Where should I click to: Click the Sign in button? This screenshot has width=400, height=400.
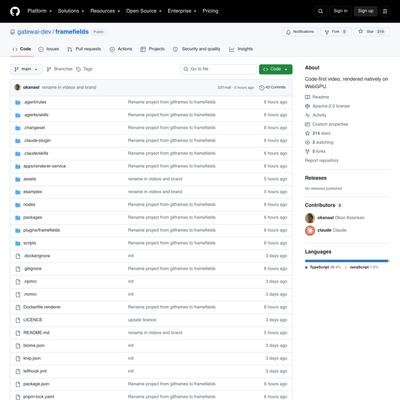pos(340,11)
